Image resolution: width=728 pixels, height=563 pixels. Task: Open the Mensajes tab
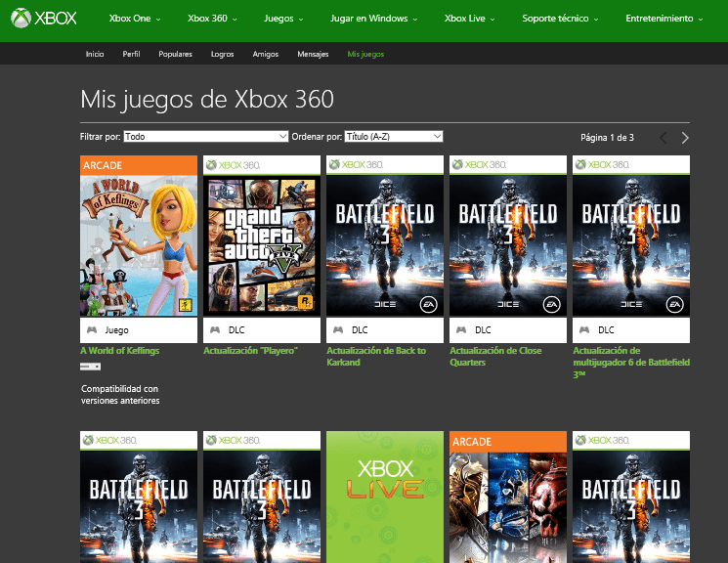click(x=313, y=54)
